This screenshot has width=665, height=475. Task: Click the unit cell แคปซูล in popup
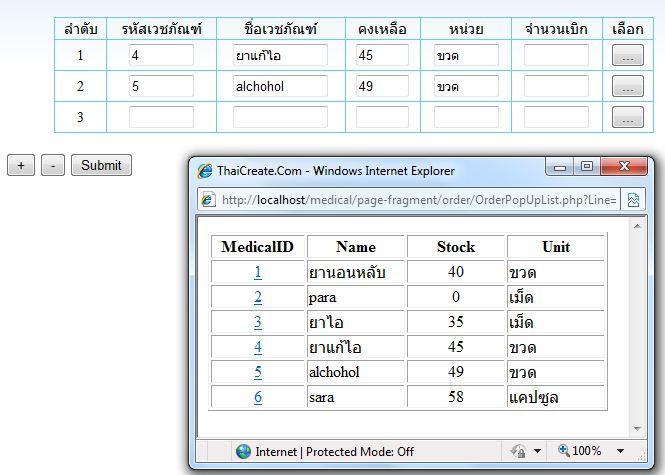point(556,397)
